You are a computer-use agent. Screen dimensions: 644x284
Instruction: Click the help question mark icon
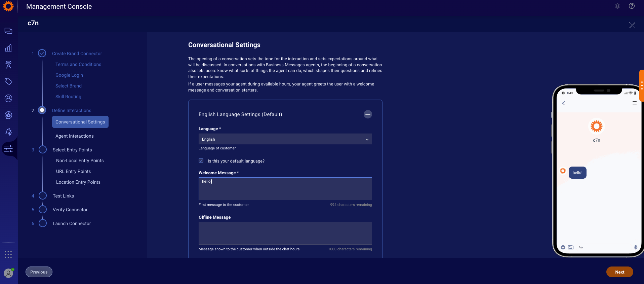632,6
